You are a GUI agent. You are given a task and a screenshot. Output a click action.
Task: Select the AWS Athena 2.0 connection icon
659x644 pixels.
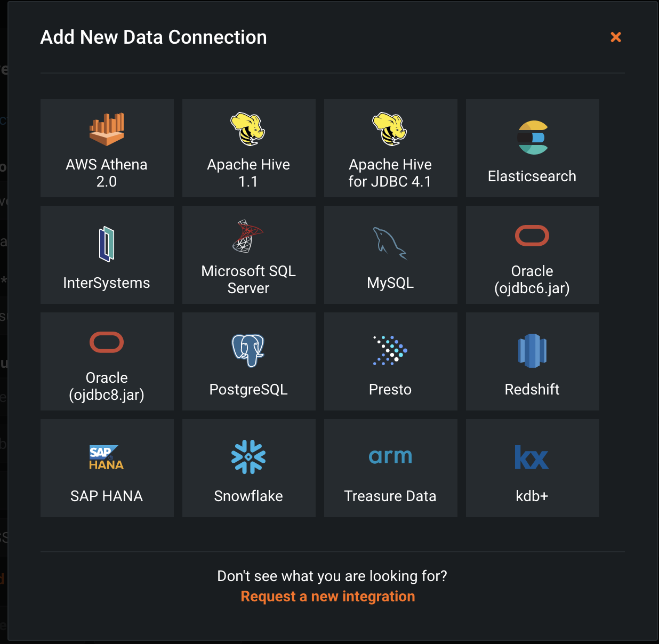pyautogui.click(x=107, y=129)
